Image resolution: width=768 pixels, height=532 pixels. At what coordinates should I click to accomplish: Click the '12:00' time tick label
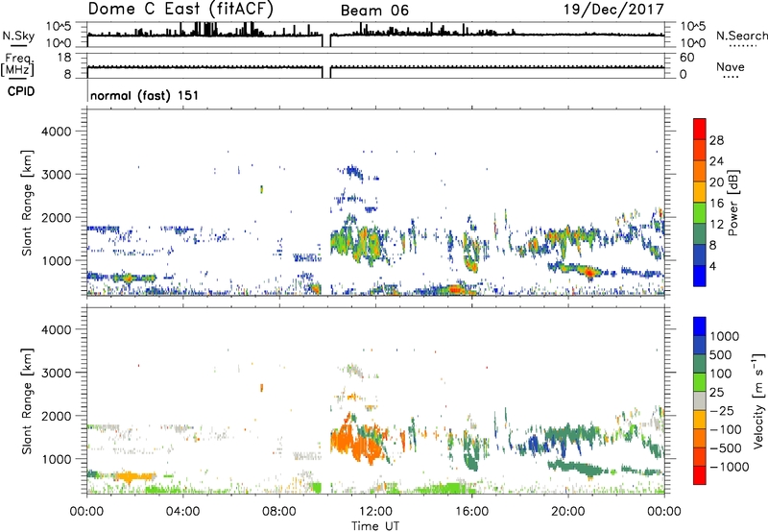[375, 512]
